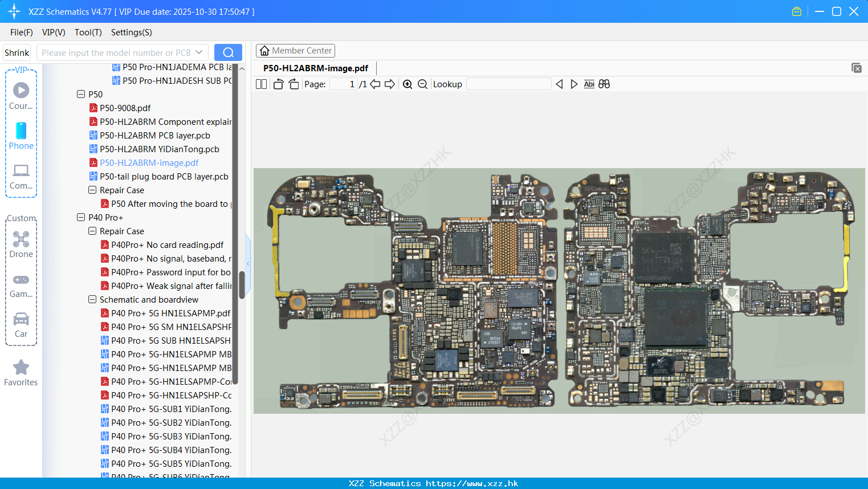Click the www.xzz.hk link in status bar
This screenshot has height=489, width=868.
[x=472, y=483]
